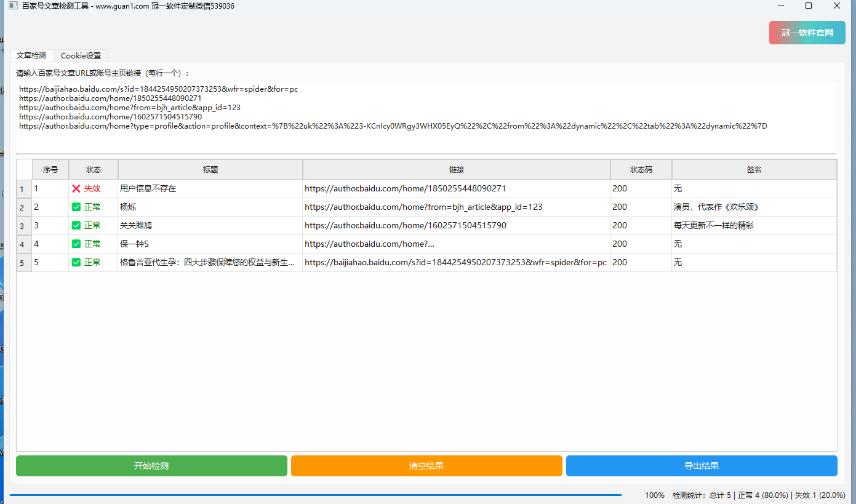The height and width of the screenshot is (504, 856).
Task: Click the 状态码 column header
Action: pos(641,170)
